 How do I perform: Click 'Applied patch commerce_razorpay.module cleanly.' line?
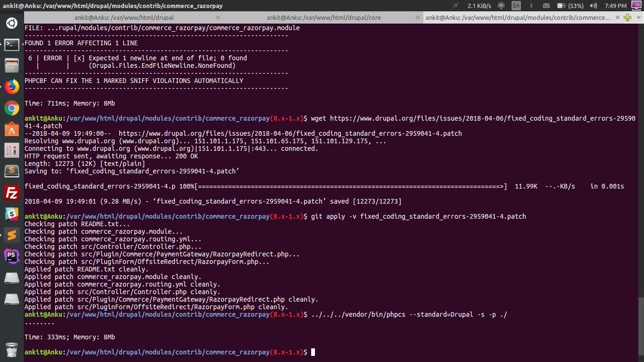[x=113, y=277]
